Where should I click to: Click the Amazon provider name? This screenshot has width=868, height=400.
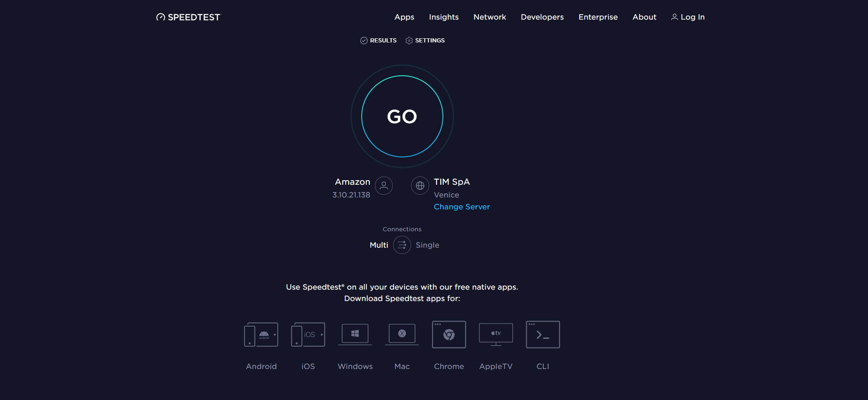353,182
